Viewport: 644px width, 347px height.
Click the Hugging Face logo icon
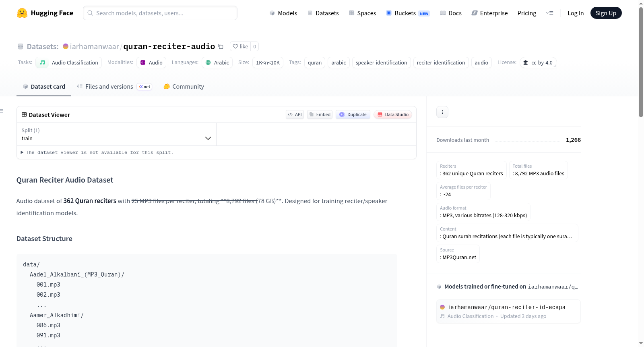click(22, 13)
